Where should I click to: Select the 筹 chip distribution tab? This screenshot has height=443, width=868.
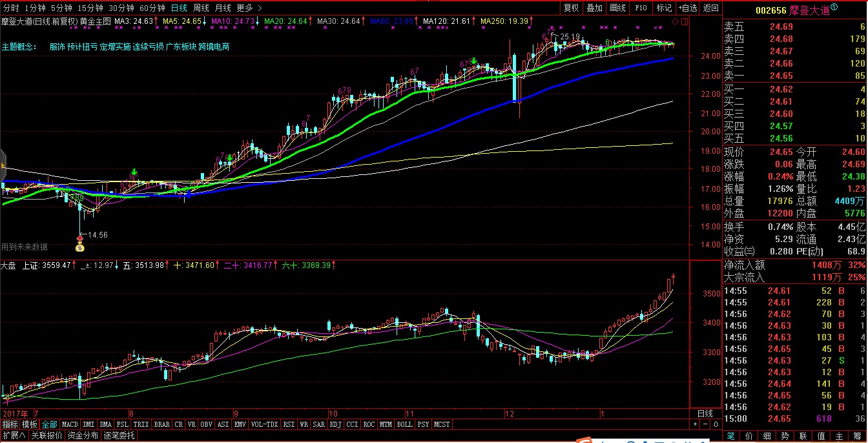[858, 436]
